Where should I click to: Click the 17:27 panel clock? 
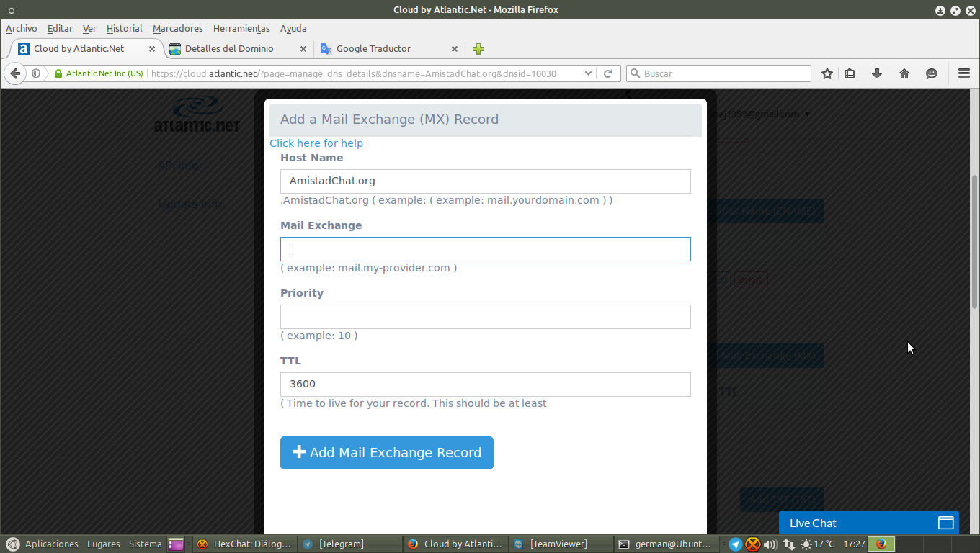click(x=854, y=544)
